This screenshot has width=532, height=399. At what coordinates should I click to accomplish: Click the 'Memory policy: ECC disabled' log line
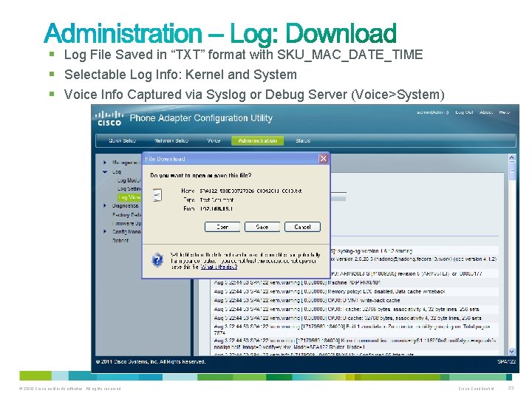[355, 291]
